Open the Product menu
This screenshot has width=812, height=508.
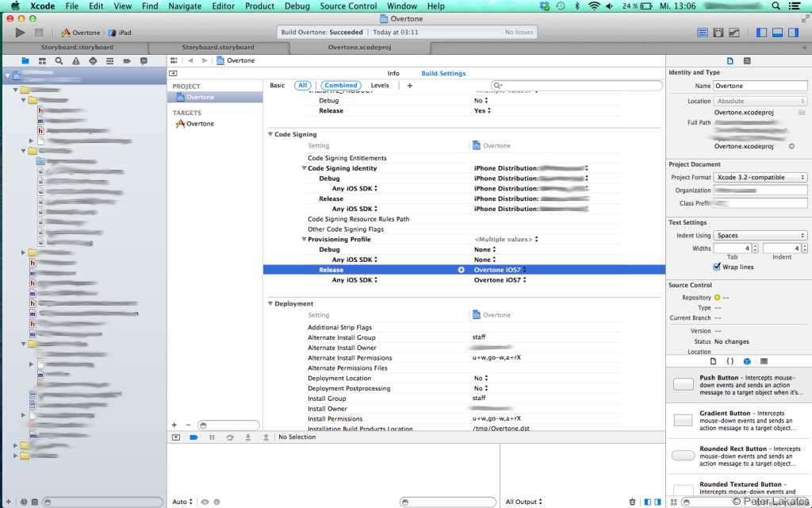259,6
